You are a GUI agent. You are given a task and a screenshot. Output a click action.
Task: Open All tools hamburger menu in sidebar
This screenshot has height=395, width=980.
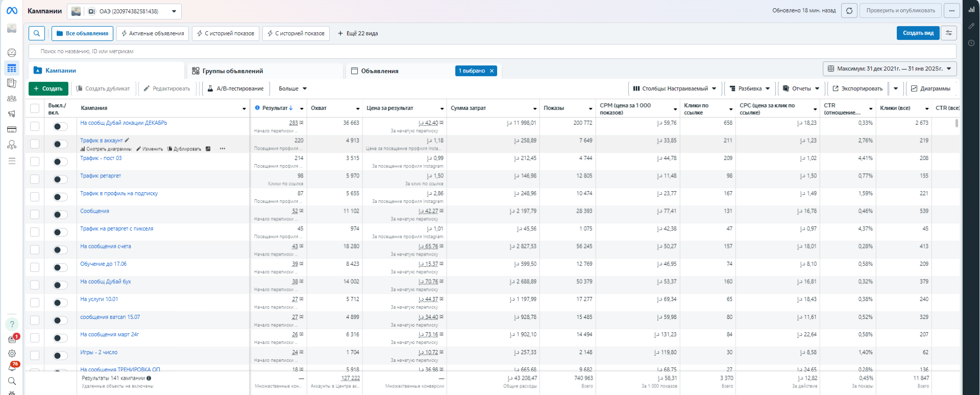(x=11, y=161)
